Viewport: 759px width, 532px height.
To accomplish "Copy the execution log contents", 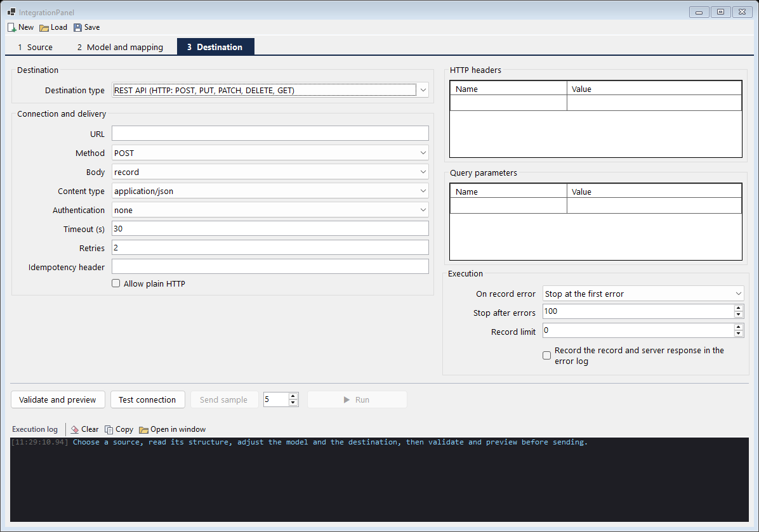I will pos(119,429).
